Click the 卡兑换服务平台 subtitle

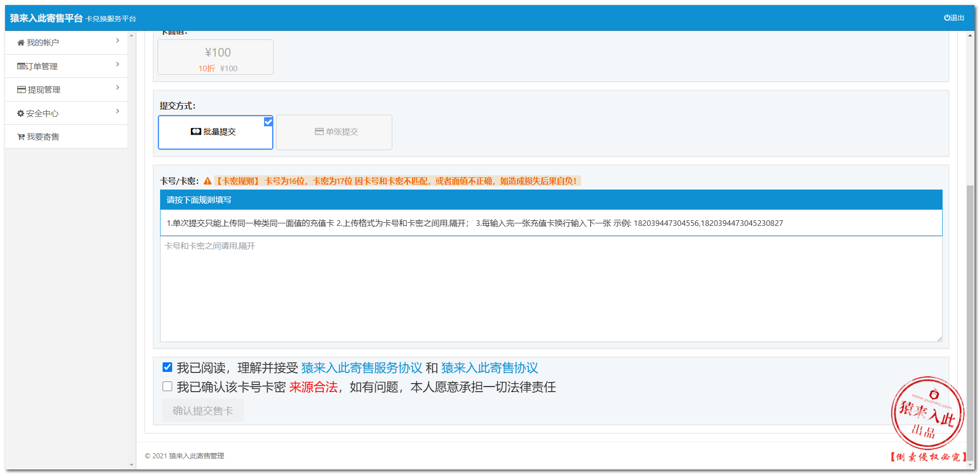point(111,19)
